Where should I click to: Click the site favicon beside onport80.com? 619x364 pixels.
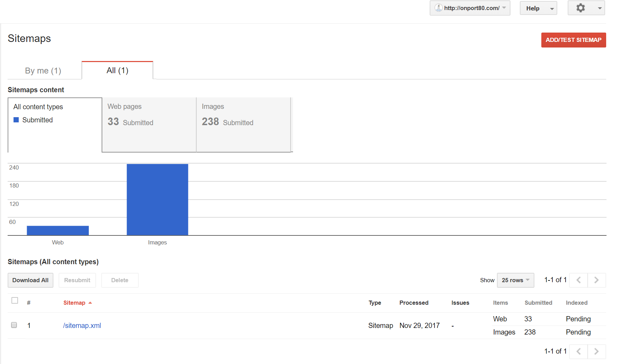pos(438,8)
